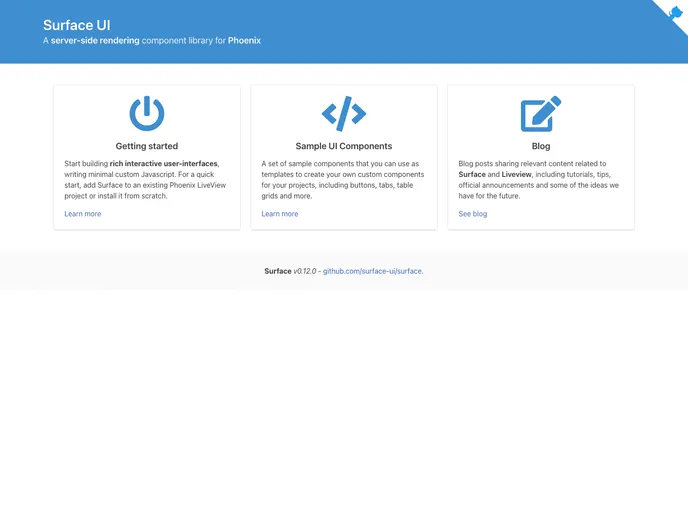Screen dimensions: 688x512
Task: Click the bold Surface name in footer
Action: coord(278,271)
